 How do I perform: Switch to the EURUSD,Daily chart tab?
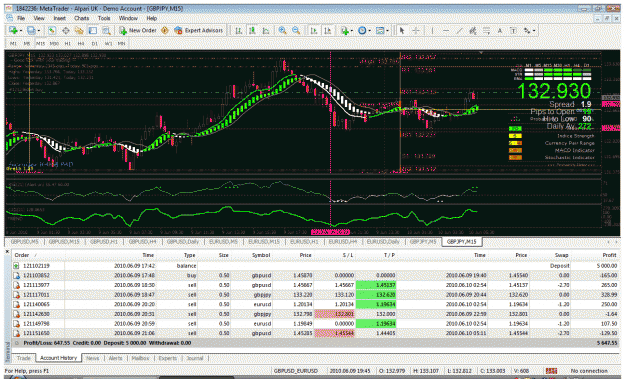tap(383, 242)
